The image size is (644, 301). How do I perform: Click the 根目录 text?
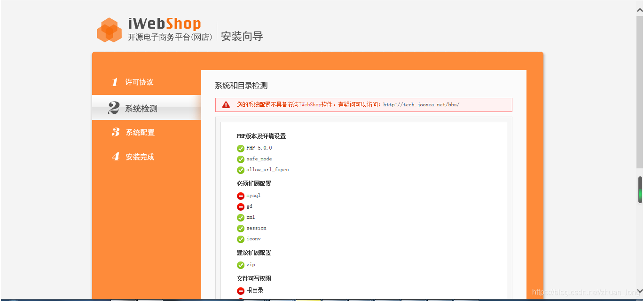coord(255,291)
